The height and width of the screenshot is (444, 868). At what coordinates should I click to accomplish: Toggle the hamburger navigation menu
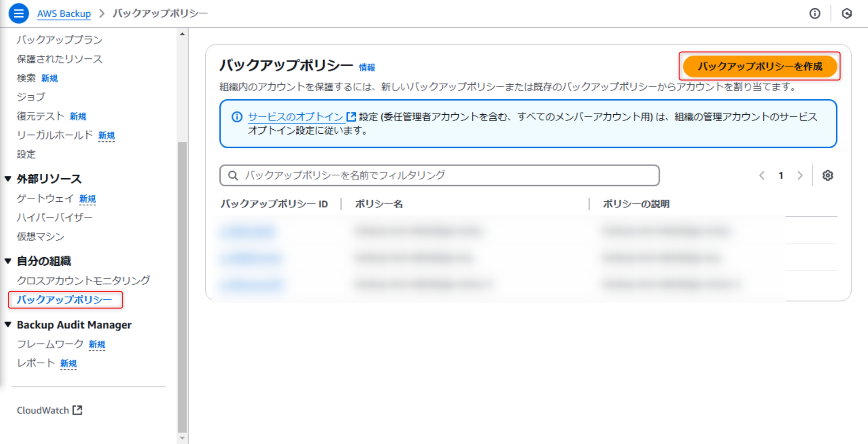(x=19, y=13)
